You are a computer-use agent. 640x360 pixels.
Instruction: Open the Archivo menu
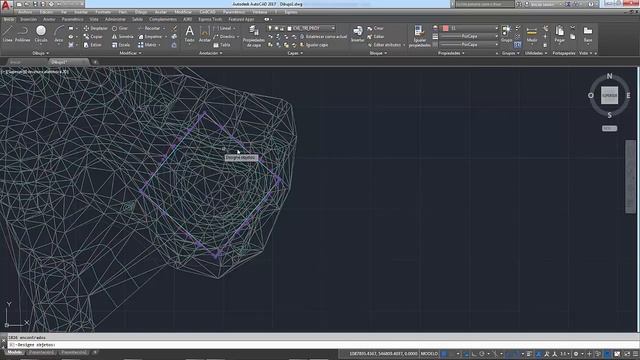click(x=25, y=12)
